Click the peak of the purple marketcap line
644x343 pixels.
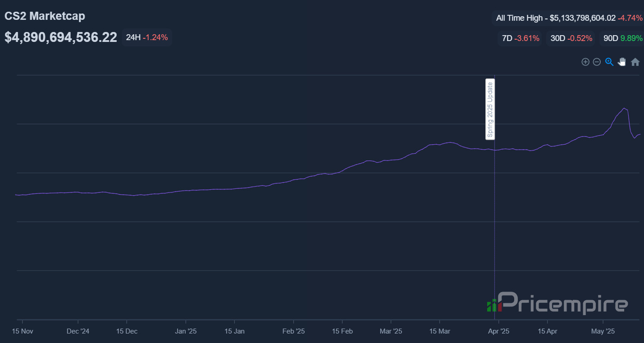pyautogui.click(x=624, y=108)
